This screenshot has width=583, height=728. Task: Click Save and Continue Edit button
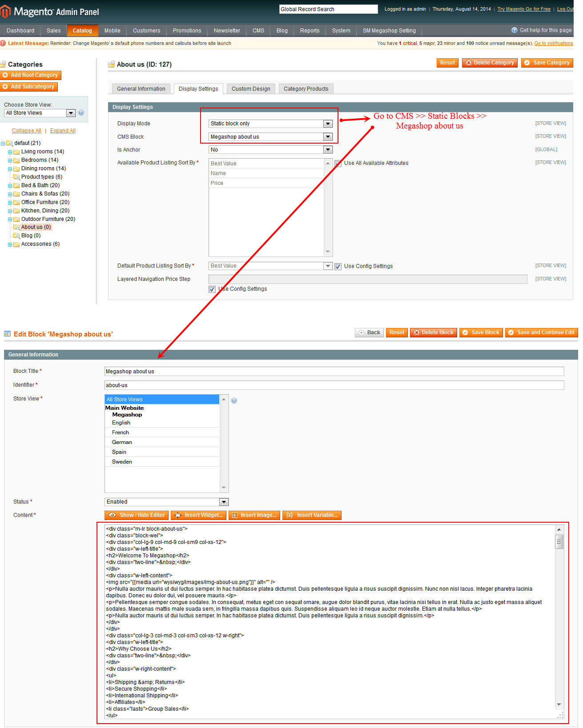541,332
